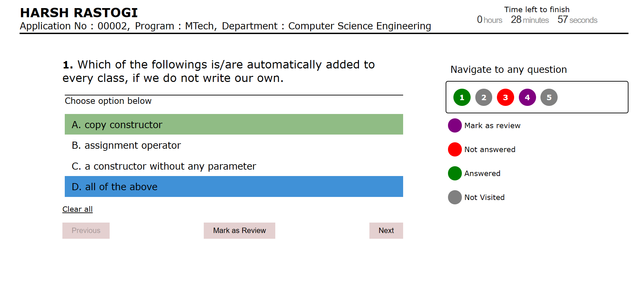Click gray Not Visited legend dot
Viewport: 644px width, 289px height.
tap(455, 197)
